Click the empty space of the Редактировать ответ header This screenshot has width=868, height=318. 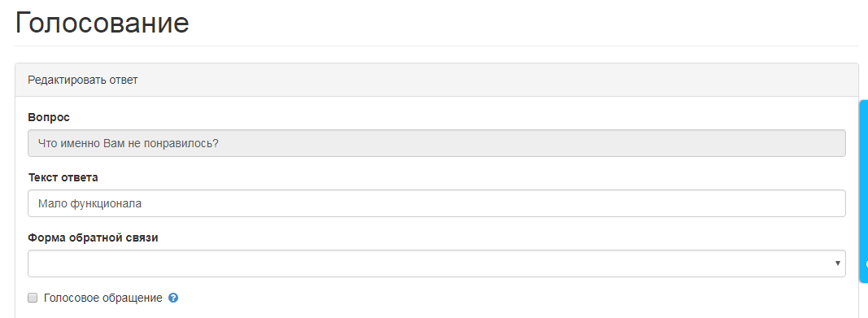click(x=498, y=81)
